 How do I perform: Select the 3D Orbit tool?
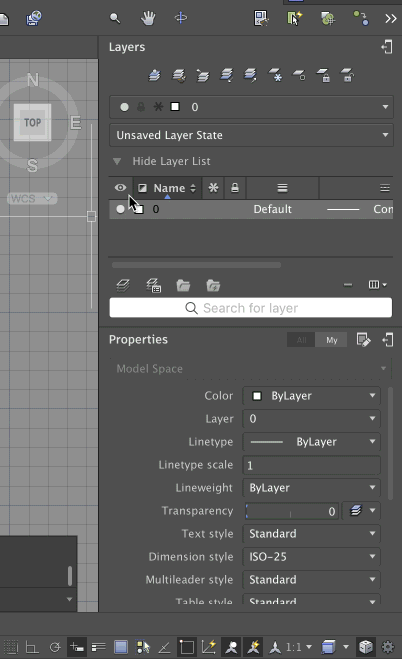pyautogui.click(x=181, y=18)
